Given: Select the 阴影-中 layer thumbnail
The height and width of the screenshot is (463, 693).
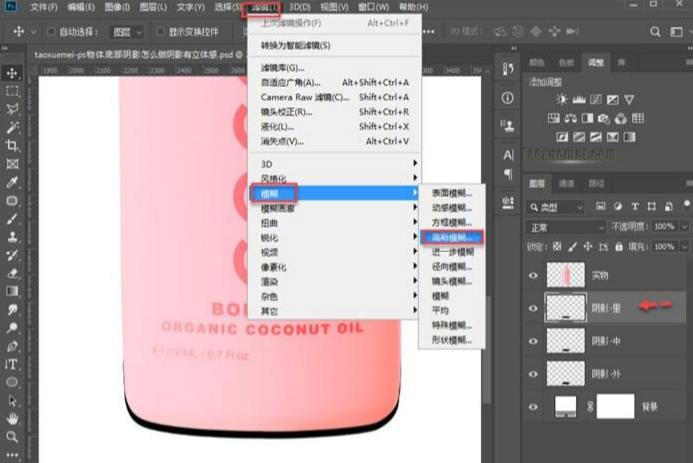Looking at the screenshot, I should pos(566,341).
